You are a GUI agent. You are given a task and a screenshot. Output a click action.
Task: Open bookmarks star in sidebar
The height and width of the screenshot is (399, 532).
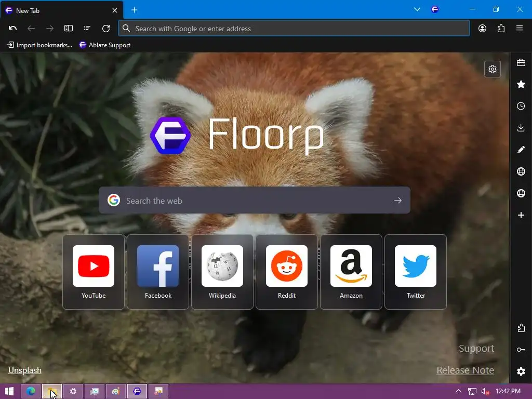pyautogui.click(x=521, y=84)
